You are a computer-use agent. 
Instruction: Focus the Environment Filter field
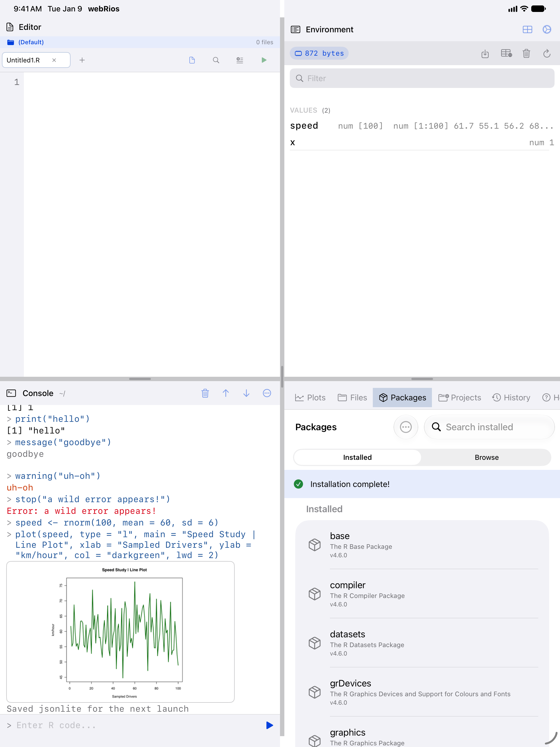422,78
